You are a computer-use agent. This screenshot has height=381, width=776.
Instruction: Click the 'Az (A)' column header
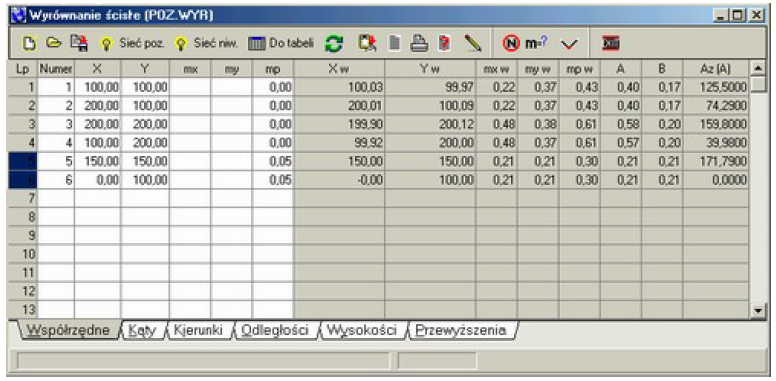tap(716, 69)
